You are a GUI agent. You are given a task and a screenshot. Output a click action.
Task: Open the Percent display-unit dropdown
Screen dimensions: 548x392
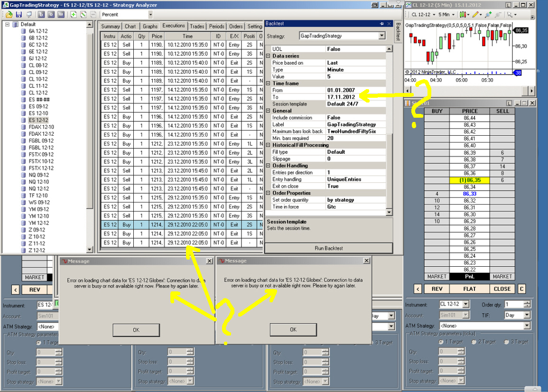pyautogui.click(x=150, y=15)
